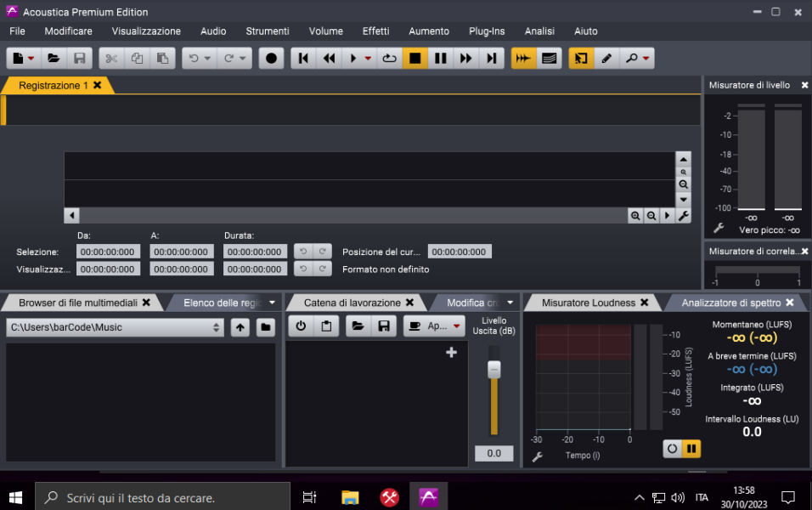The image size is (812, 510).
Task: Click the Stop playback button
Action: coord(414,59)
